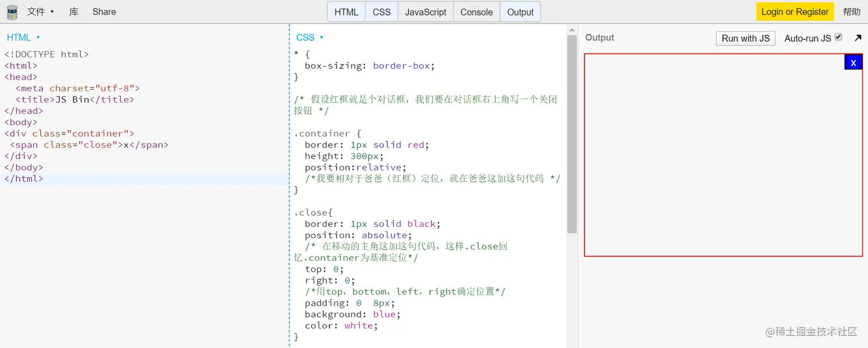Click the CSS scrollbar up arrow

coord(572,29)
